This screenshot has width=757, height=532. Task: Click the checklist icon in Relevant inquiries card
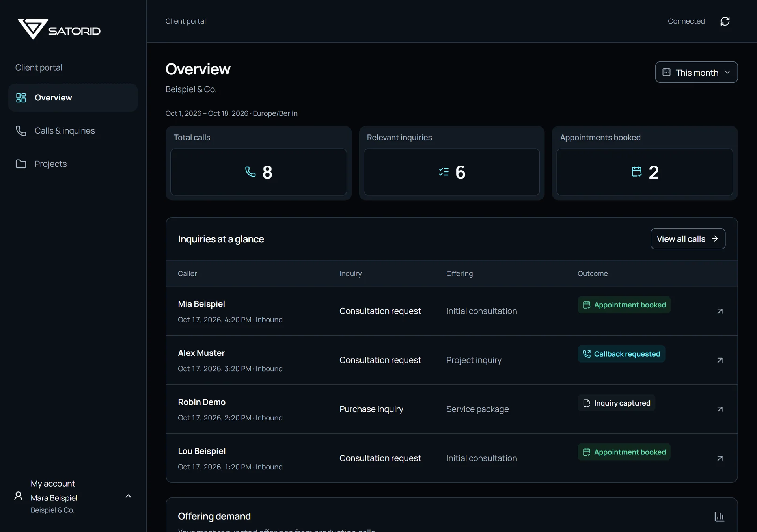pos(444,172)
